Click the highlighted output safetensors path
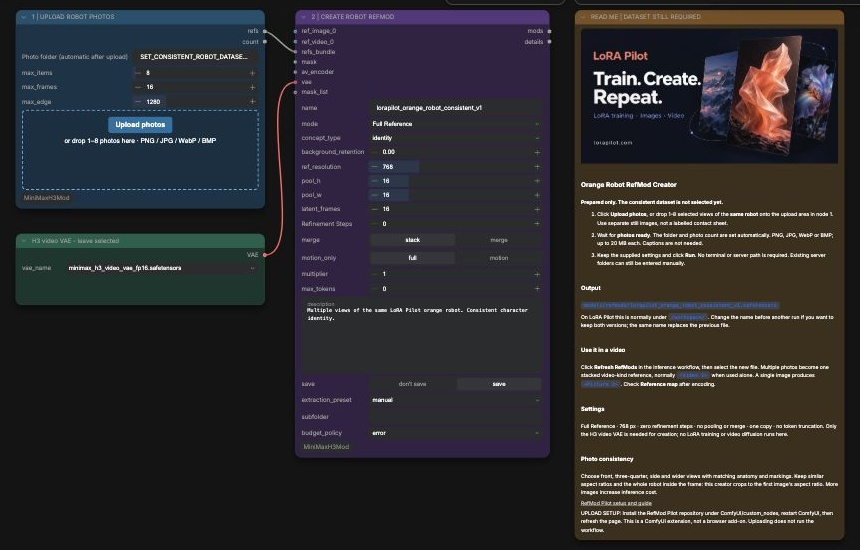860x550 pixels. pyautogui.click(x=680, y=305)
